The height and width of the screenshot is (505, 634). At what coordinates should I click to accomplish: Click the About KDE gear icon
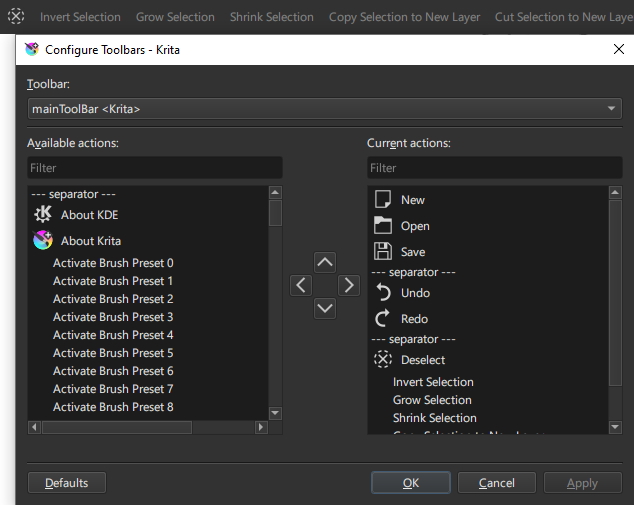pos(43,214)
